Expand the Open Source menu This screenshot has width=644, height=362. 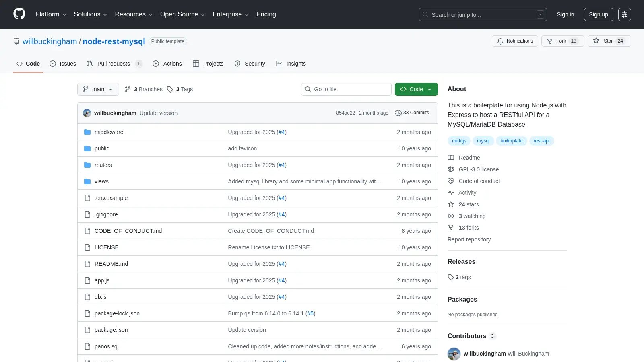[182, 14]
